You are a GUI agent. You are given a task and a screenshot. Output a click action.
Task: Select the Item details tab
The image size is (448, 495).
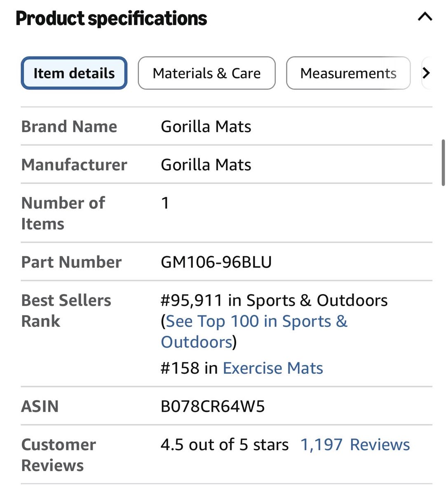tap(74, 73)
